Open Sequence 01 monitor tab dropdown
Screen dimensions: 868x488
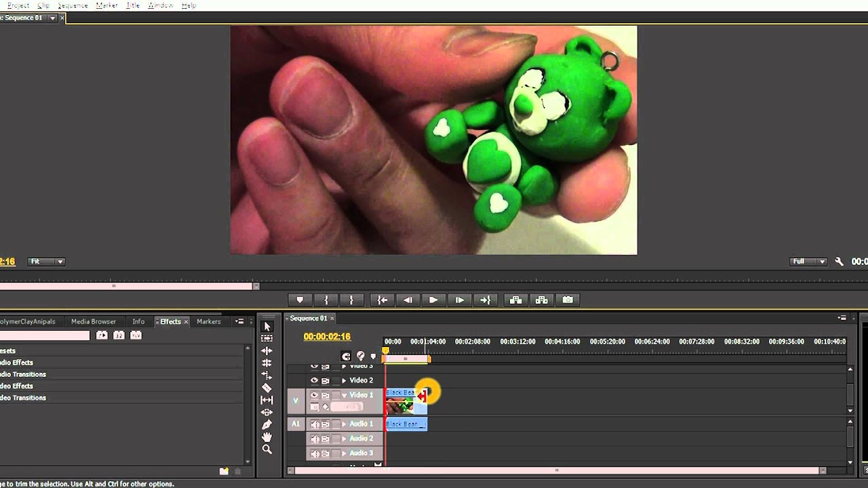52,18
